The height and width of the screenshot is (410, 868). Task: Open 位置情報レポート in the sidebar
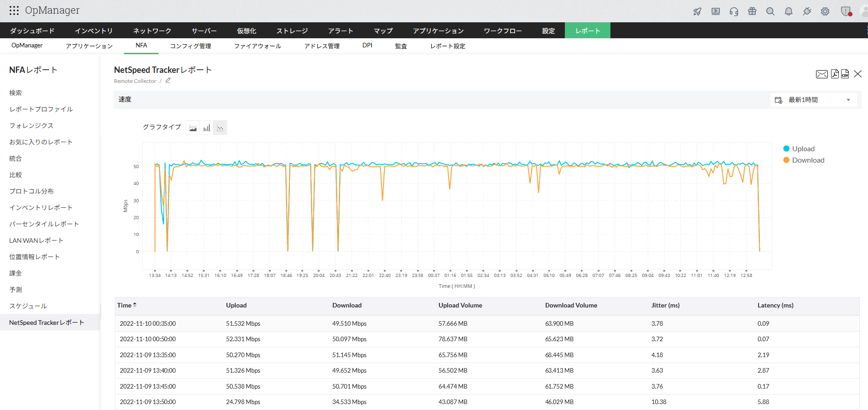pyautogui.click(x=35, y=257)
